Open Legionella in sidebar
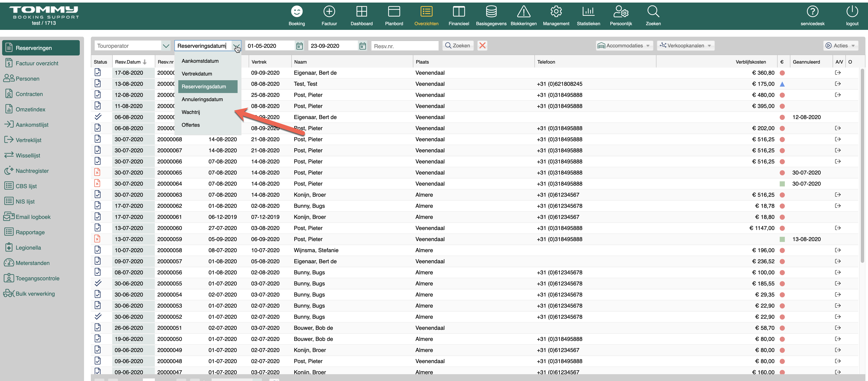Viewport: 868px width, 381px height. pos(41,247)
